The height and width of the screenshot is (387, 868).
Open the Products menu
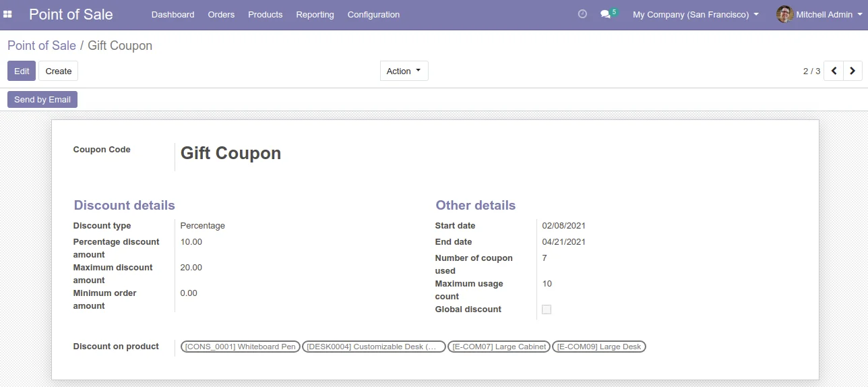tap(266, 14)
